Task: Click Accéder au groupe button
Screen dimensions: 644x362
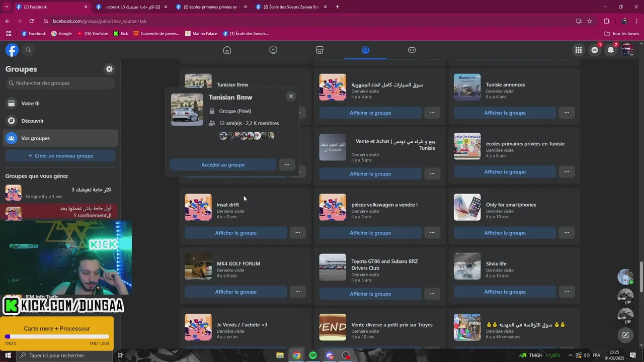Action: pyautogui.click(x=223, y=164)
